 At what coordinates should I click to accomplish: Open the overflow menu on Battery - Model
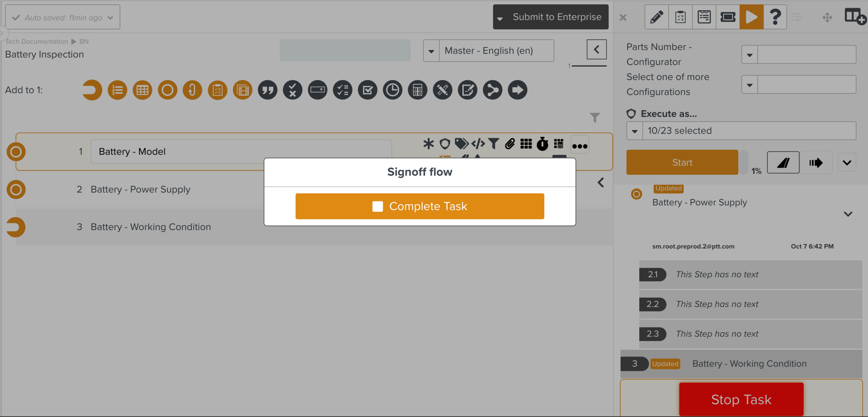tap(580, 145)
